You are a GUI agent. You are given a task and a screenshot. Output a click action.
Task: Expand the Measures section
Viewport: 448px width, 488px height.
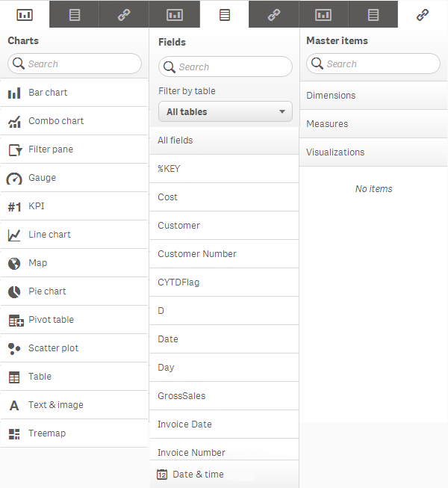[x=373, y=124]
